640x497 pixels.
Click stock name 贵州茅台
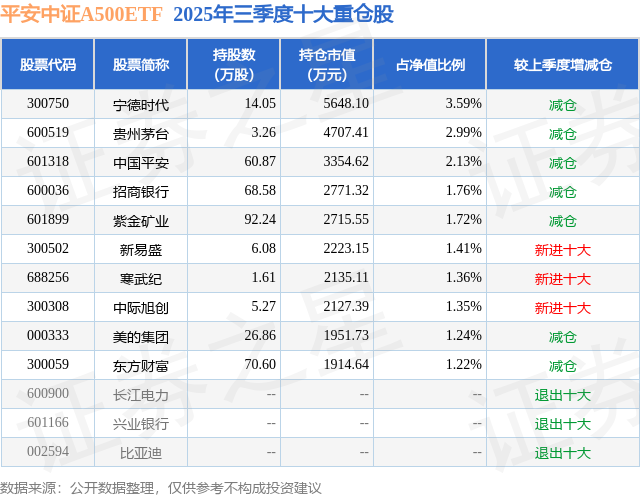pyautogui.click(x=141, y=134)
